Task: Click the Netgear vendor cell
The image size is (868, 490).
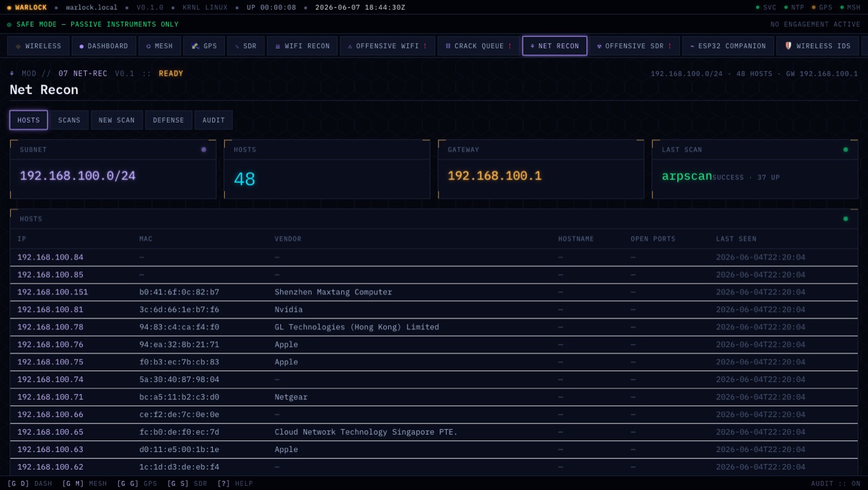Action: point(291,397)
